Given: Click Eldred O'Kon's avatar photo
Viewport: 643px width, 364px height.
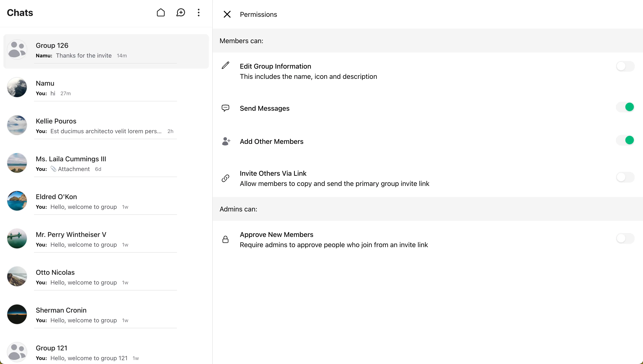Looking at the screenshot, I should click(17, 201).
